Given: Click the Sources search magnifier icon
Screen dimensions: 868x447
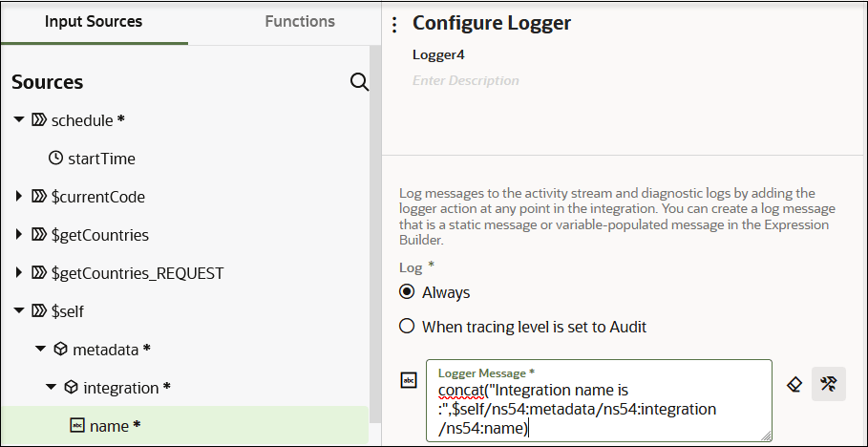Looking at the screenshot, I should pyautogui.click(x=360, y=82).
